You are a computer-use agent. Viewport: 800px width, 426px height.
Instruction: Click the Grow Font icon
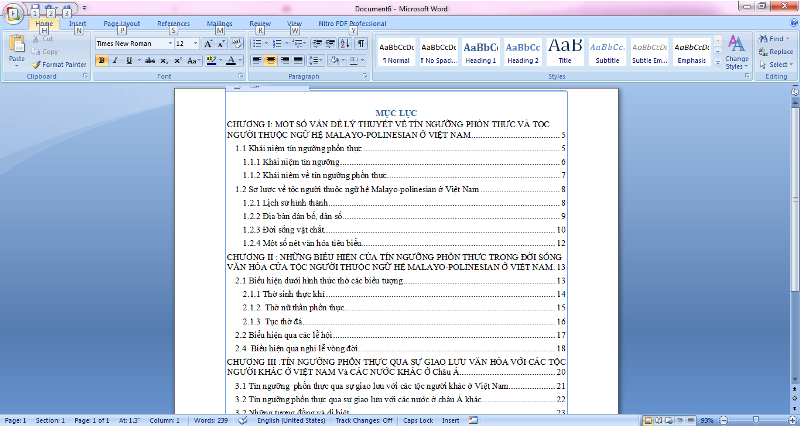(208, 44)
